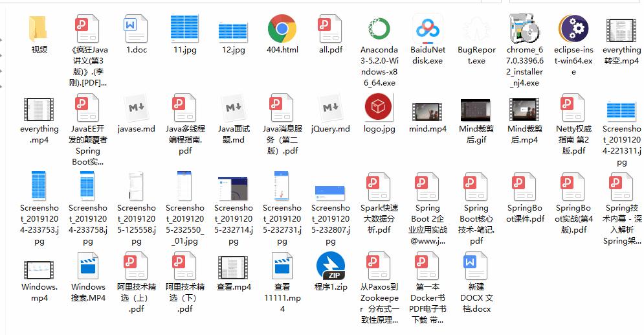Select the BaiduNetdisk.exe icon

(428, 29)
